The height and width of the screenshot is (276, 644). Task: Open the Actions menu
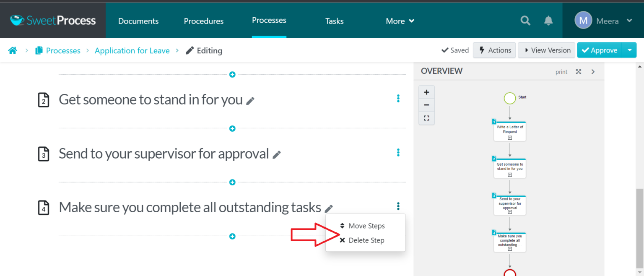click(495, 50)
